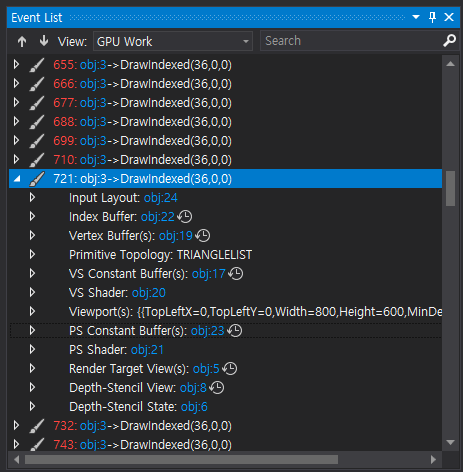Viewport: 463px width, 472px height.
Task: Expand draw call 688
Action: [16, 121]
